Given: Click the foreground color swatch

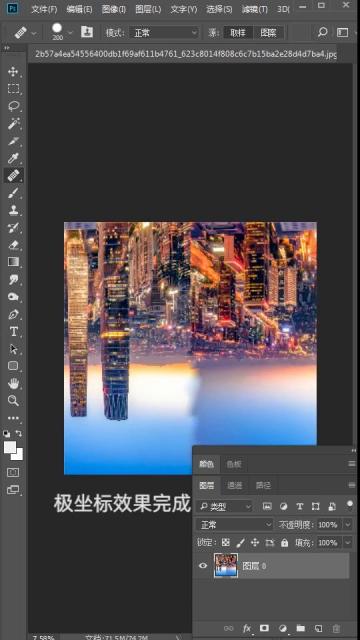Looking at the screenshot, I should coord(10,447).
